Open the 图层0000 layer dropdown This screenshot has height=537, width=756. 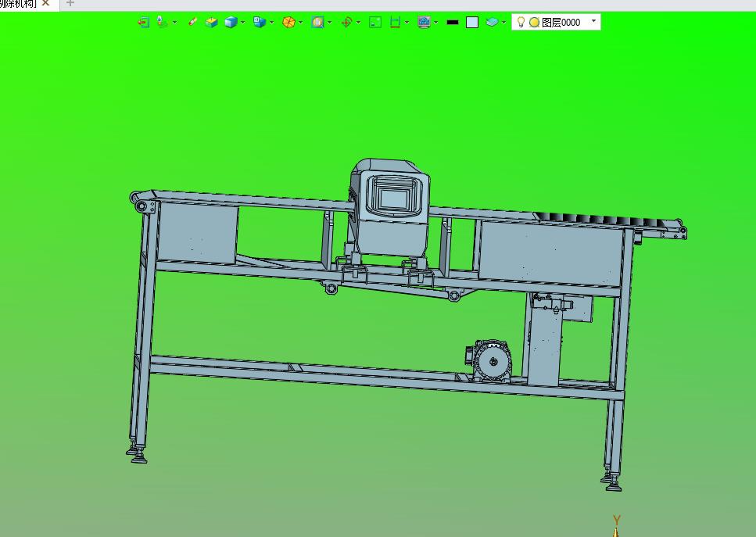[x=593, y=21]
